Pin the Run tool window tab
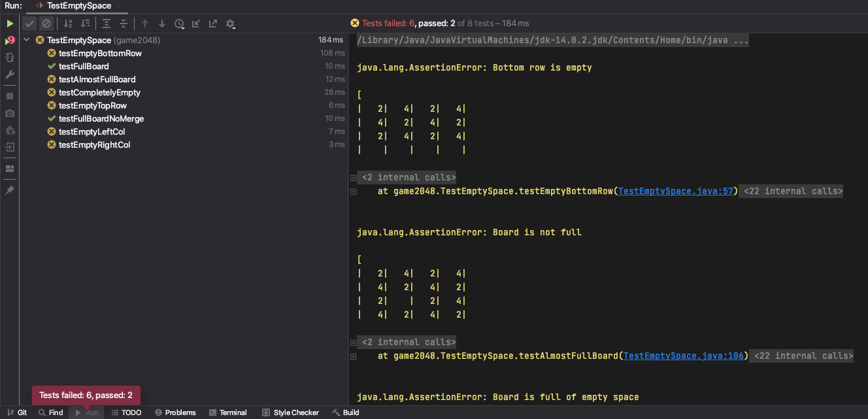868x419 pixels. click(x=9, y=190)
